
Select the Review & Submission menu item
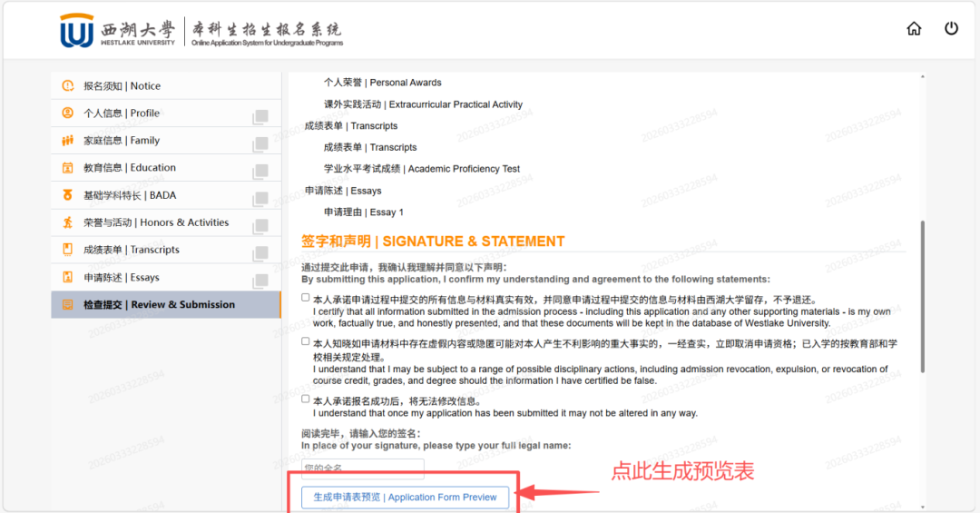click(159, 305)
